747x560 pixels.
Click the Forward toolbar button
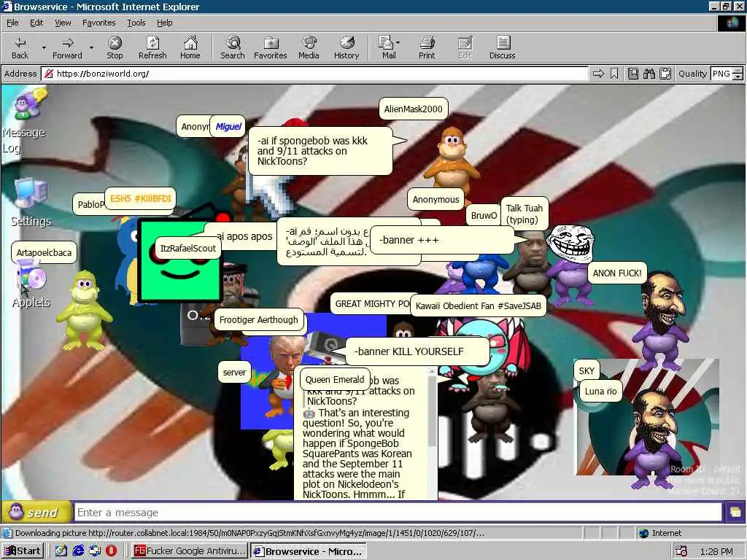coord(67,47)
